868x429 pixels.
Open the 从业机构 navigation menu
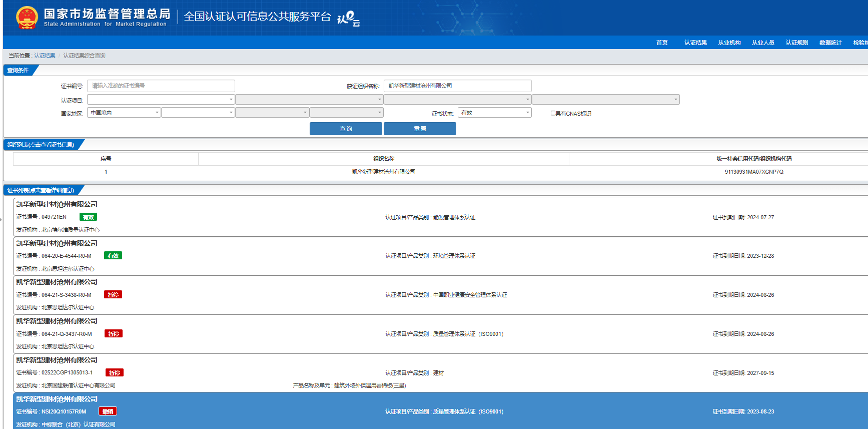729,43
